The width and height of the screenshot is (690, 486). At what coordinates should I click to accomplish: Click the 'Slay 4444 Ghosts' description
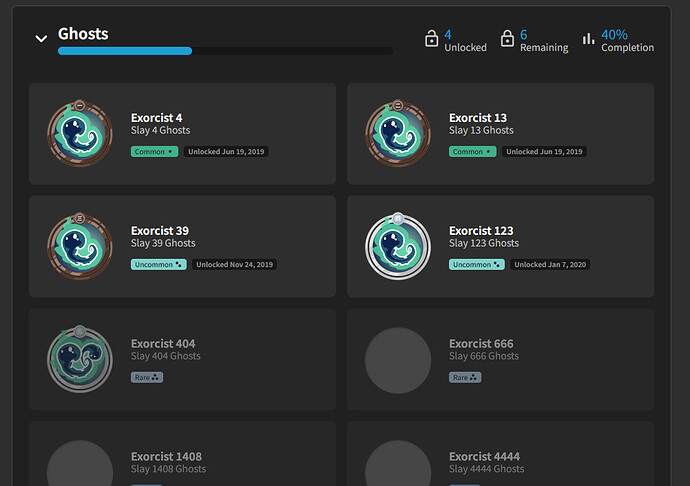[487, 469]
